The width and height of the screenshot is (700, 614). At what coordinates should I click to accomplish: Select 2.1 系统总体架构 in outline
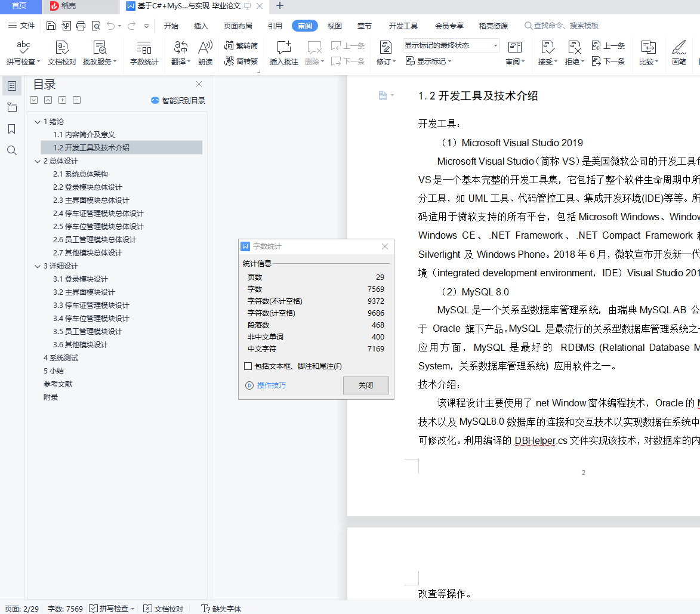tap(81, 174)
